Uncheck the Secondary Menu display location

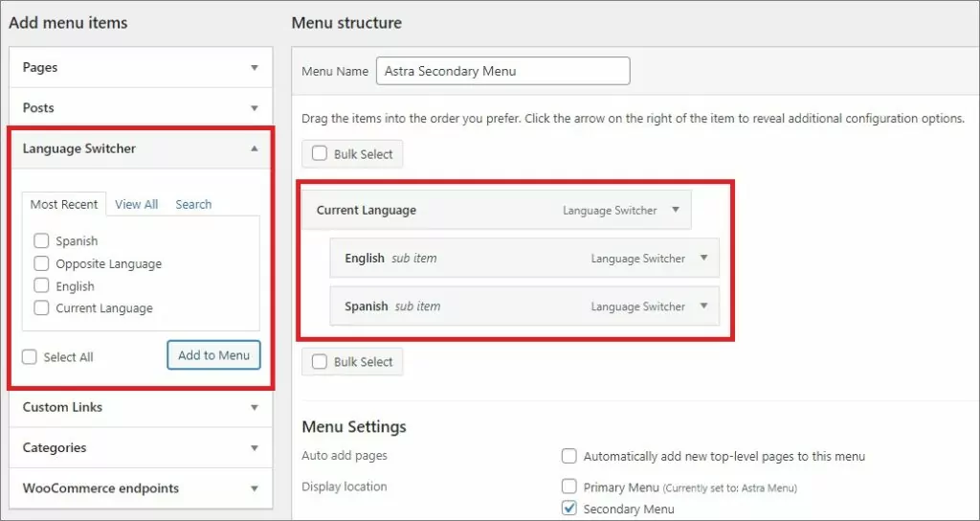pyautogui.click(x=568, y=508)
